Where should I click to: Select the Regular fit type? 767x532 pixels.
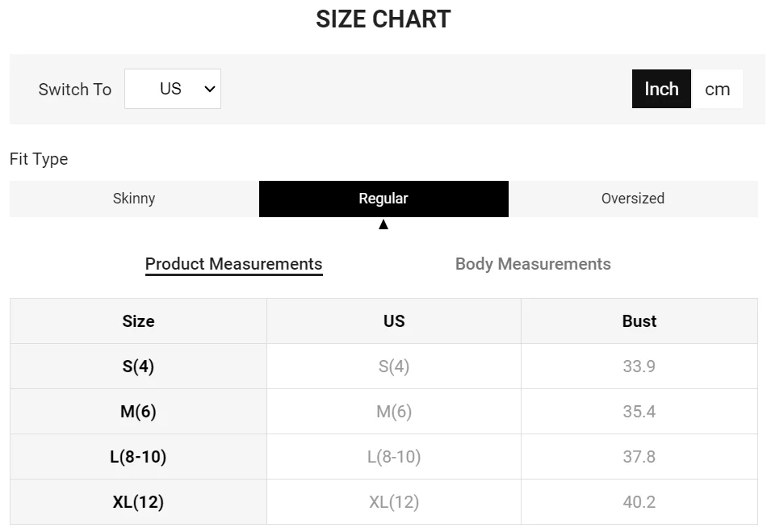[383, 199]
